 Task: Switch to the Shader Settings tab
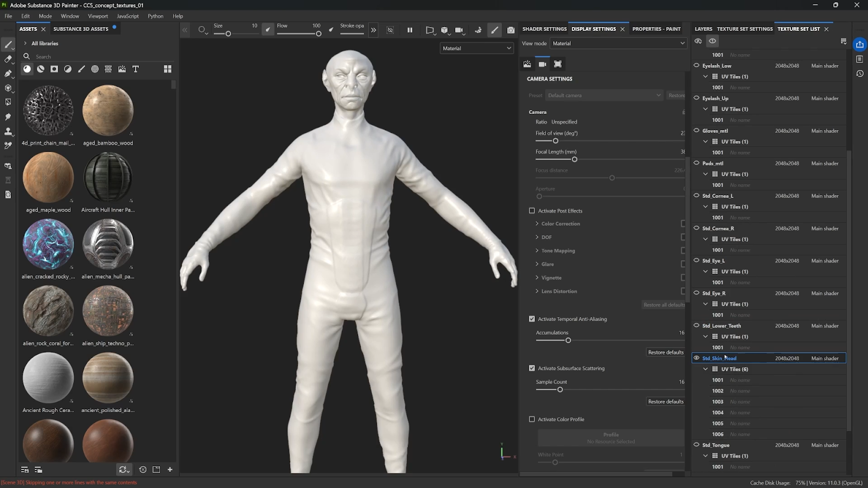click(x=544, y=29)
